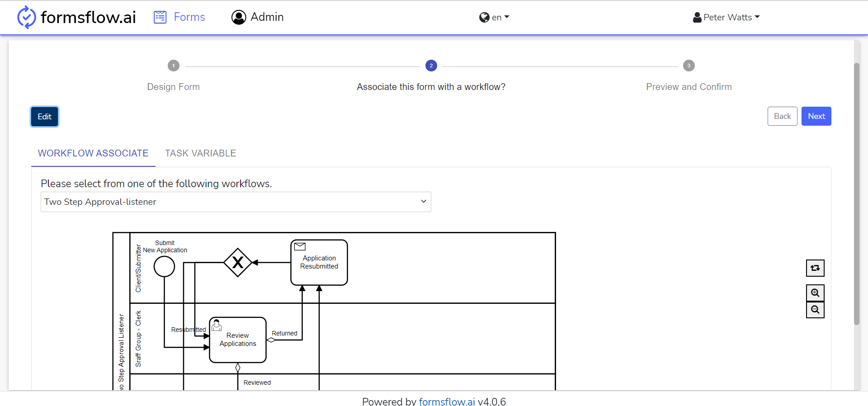Click the user icon on Review Applications task

pyautogui.click(x=217, y=325)
